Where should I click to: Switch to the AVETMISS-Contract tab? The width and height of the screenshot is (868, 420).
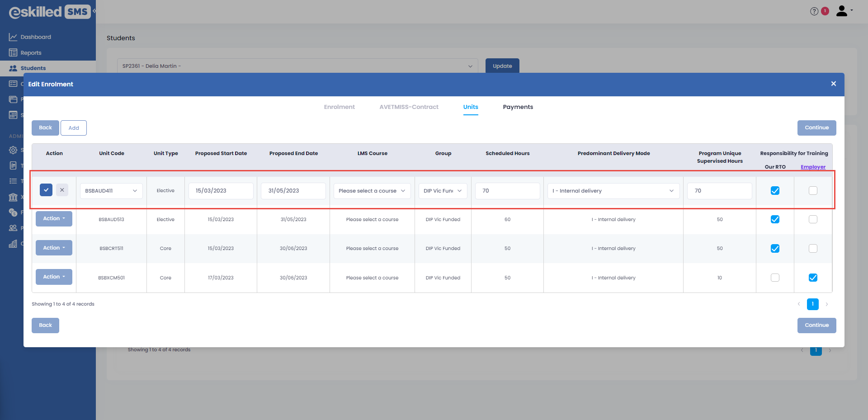[409, 107]
